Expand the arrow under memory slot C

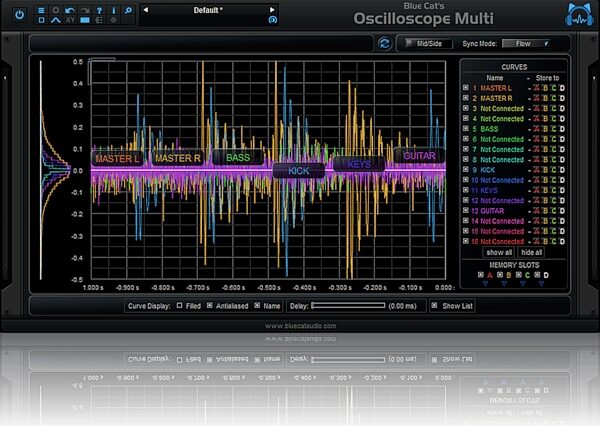[x=523, y=284]
